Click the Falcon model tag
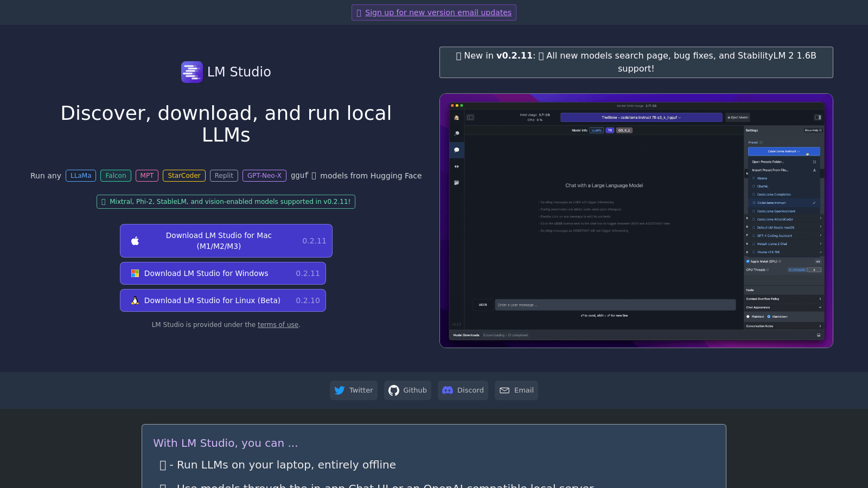Screen dimensions: 868x488 click(116, 176)
